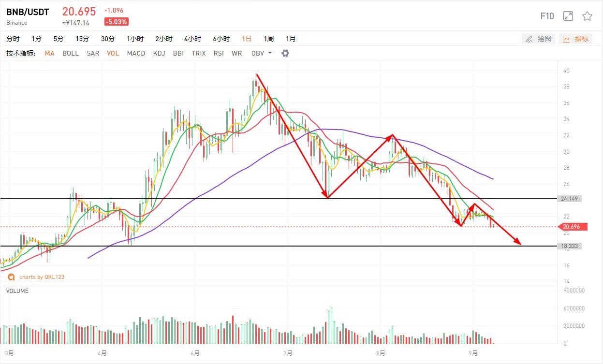Toggle the TRIX indicator
The width and height of the screenshot is (603, 364).
[198, 53]
